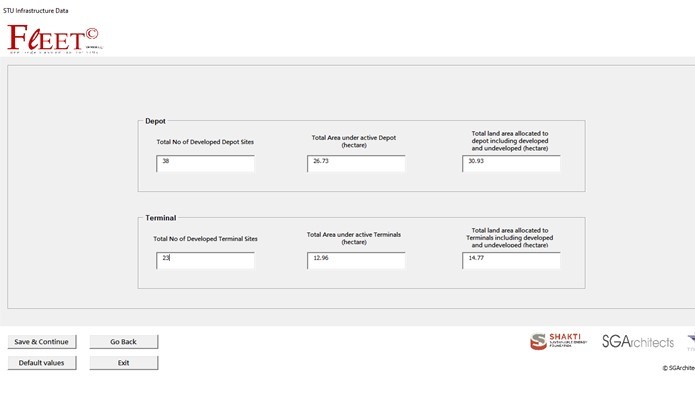
Task: Click the SGArchitects copyright text
Action: coord(679,368)
